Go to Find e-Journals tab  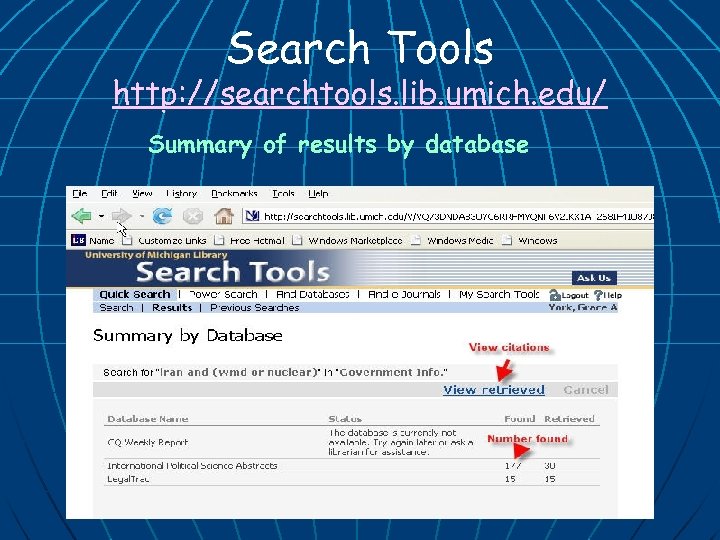coord(404,294)
